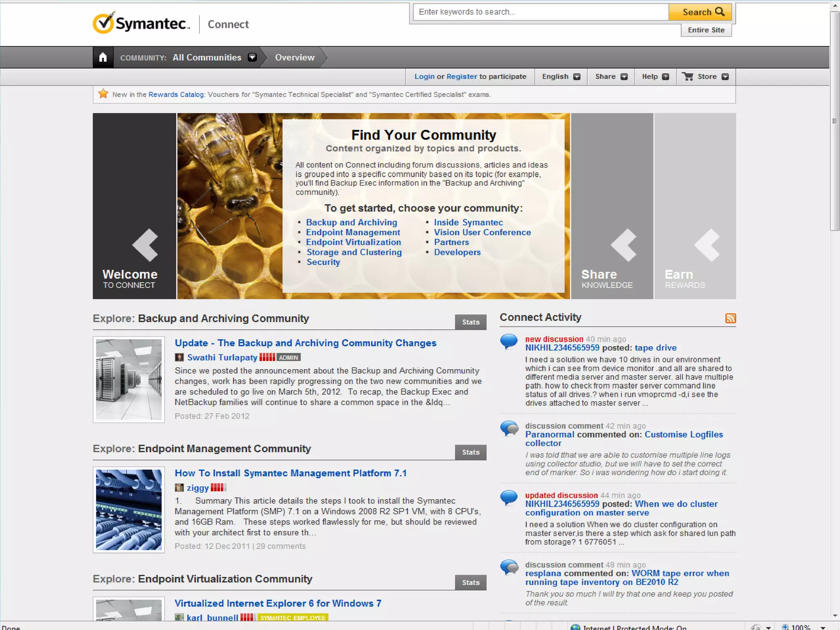This screenshot has height=630, width=840.
Task: Click the speech bubble next to tape drive post
Action: coord(509,341)
